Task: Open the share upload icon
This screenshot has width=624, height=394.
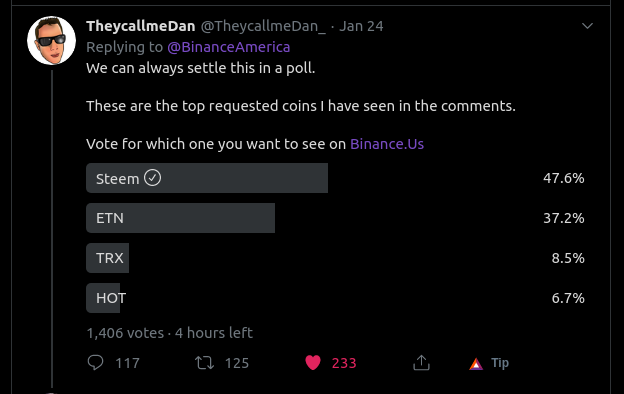Action: pos(421,363)
